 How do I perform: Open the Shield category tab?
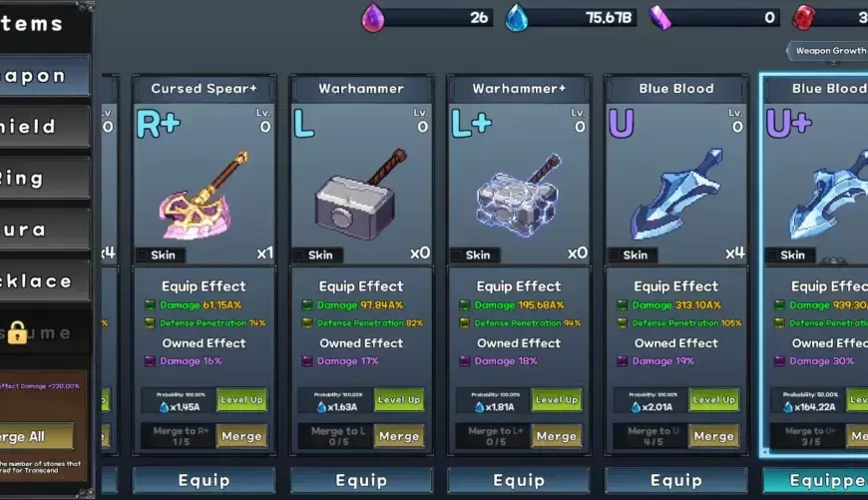pos(44,126)
